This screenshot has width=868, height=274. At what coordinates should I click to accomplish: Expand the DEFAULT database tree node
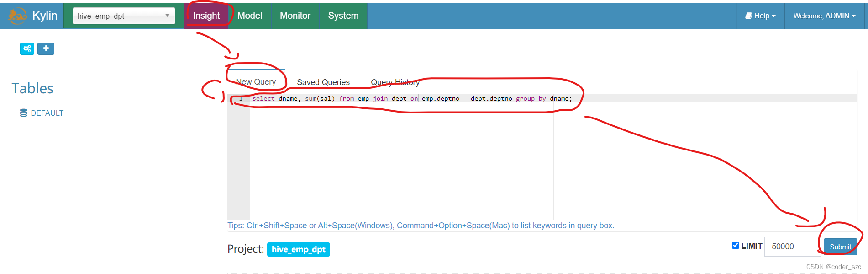[x=47, y=113]
